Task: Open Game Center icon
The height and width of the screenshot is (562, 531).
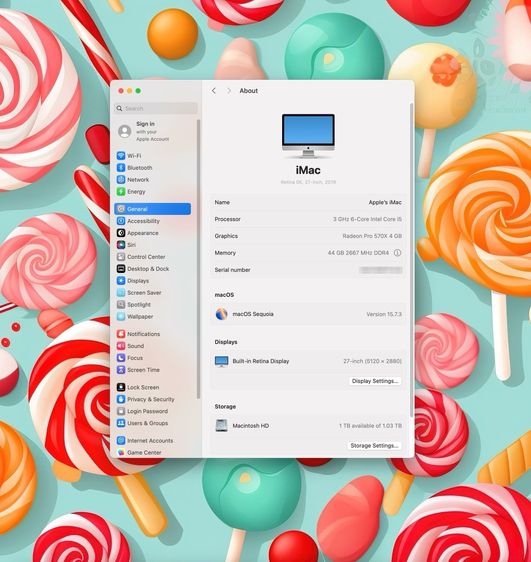Action: pos(121,452)
